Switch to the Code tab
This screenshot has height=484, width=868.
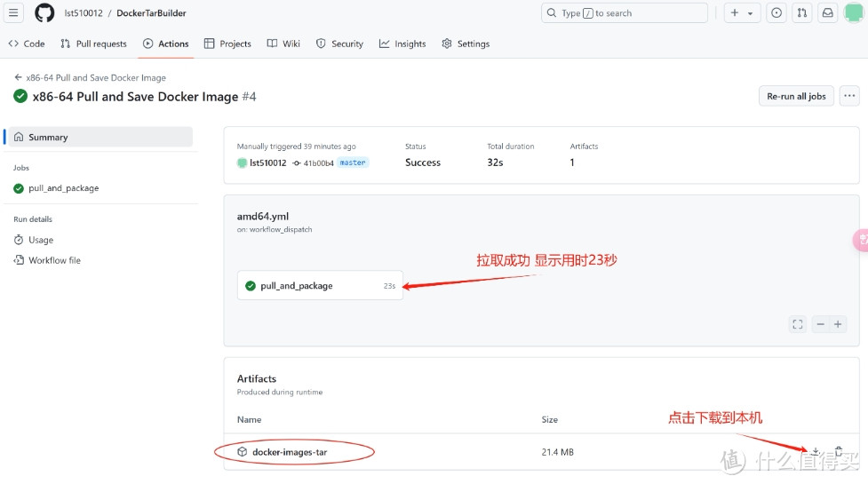tap(27, 44)
